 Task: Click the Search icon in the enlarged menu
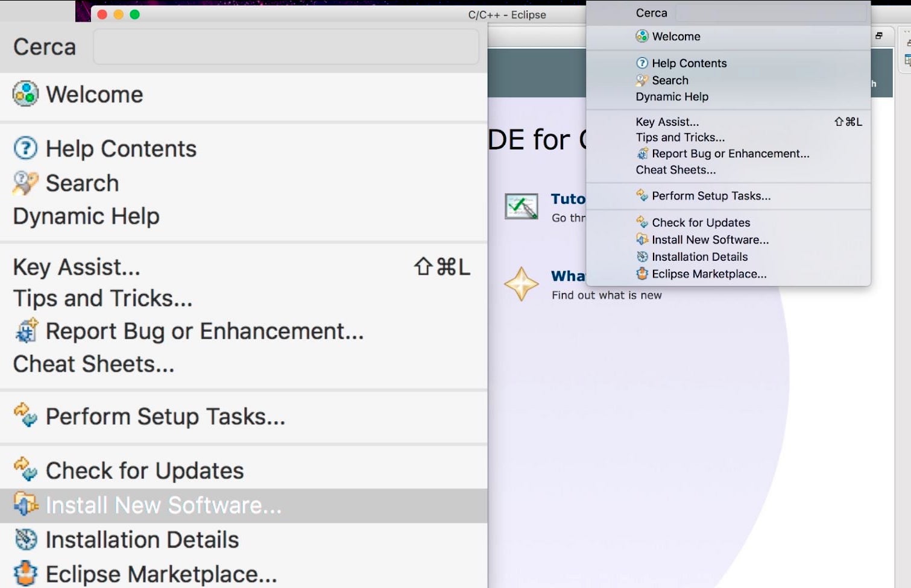click(25, 183)
